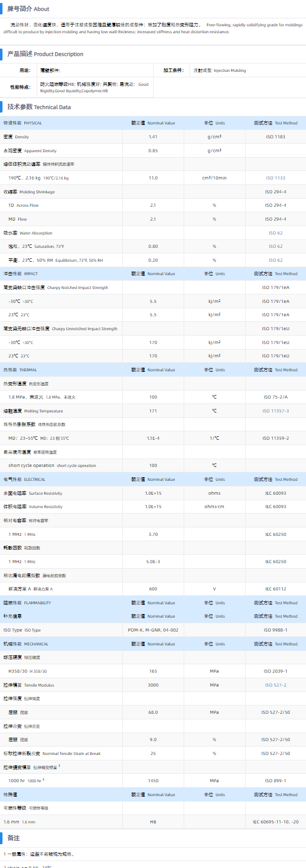Select the 牌号简介 About section heading

pos(28,9)
